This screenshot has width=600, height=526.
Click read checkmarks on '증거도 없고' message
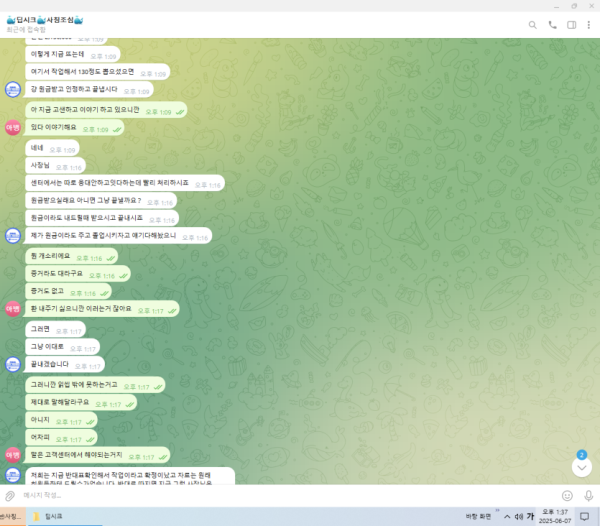104,293
